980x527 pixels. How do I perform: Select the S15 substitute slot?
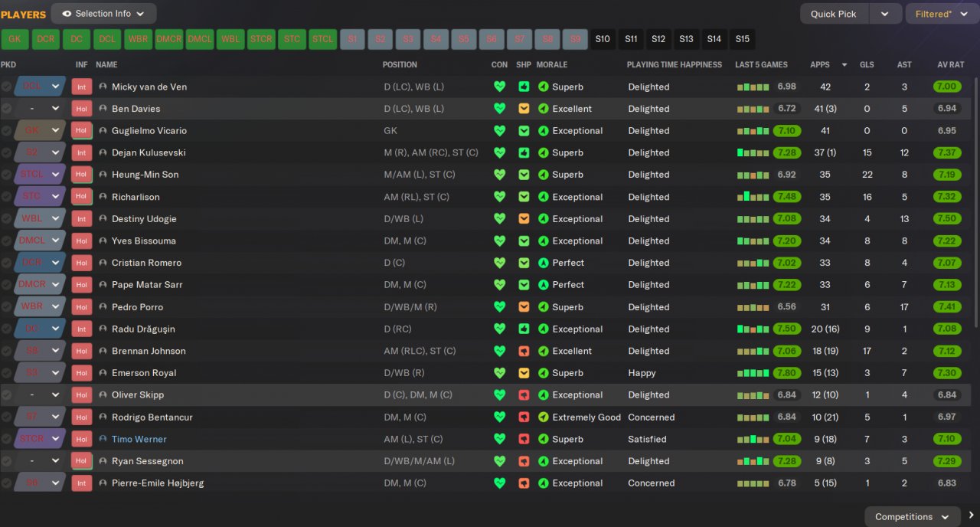point(742,39)
